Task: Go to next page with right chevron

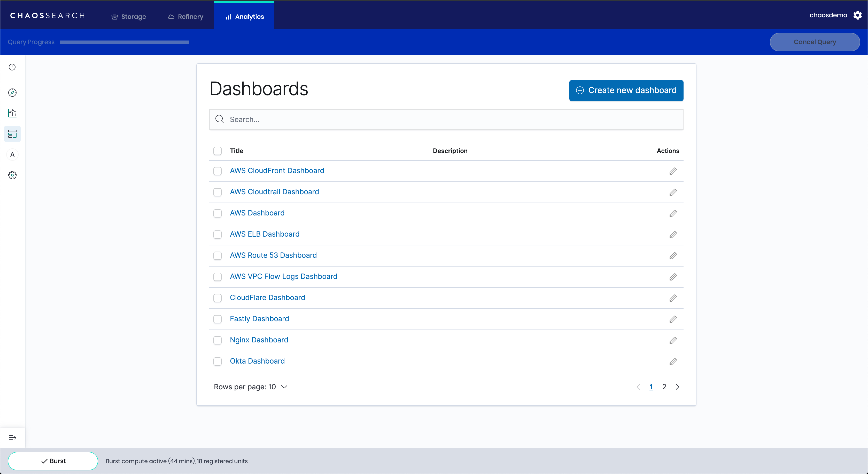Action: pyautogui.click(x=677, y=387)
